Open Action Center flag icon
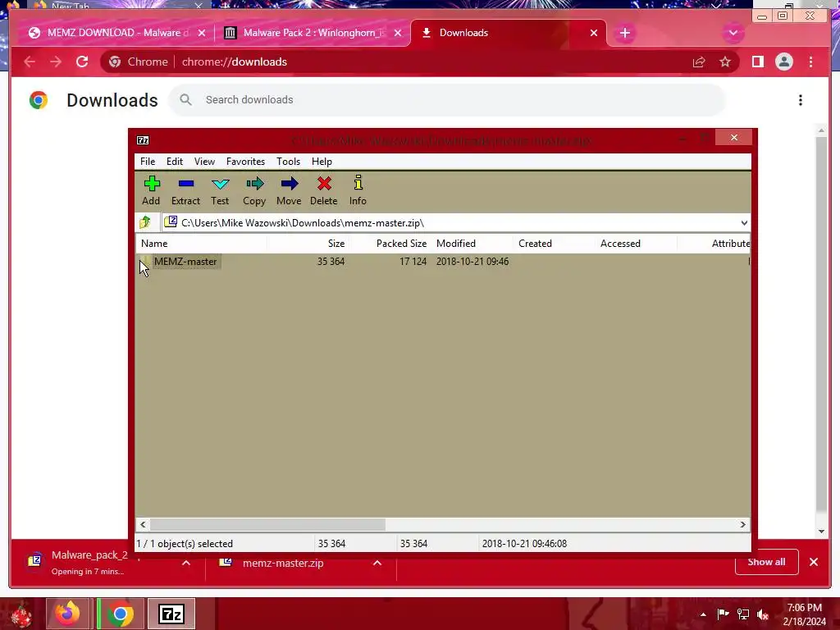The width and height of the screenshot is (840, 630). (x=723, y=614)
